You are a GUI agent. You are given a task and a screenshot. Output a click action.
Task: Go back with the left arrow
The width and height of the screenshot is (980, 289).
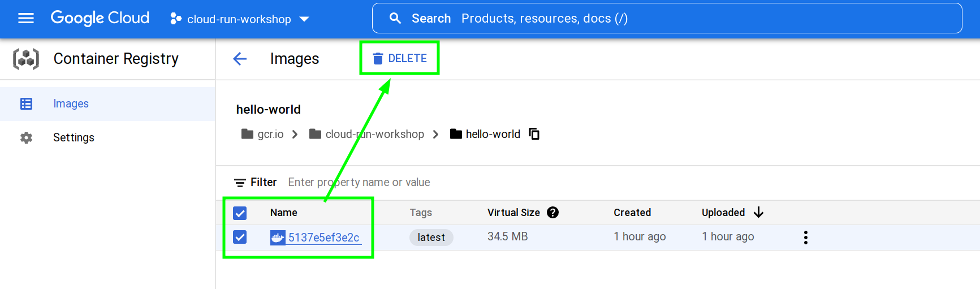tap(240, 59)
